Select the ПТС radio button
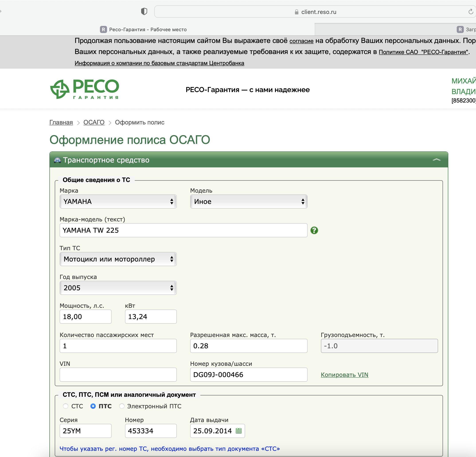This screenshot has width=476, height=457. (93, 406)
